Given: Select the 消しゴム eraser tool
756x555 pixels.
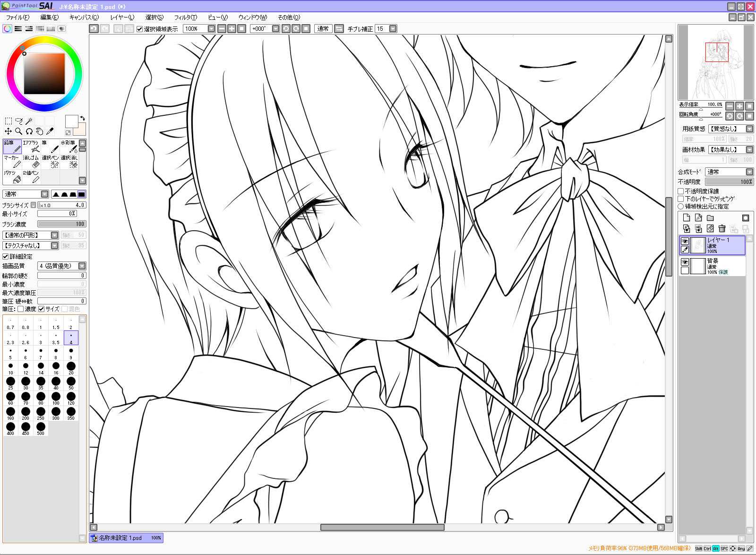Looking at the screenshot, I should click(x=31, y=162).
